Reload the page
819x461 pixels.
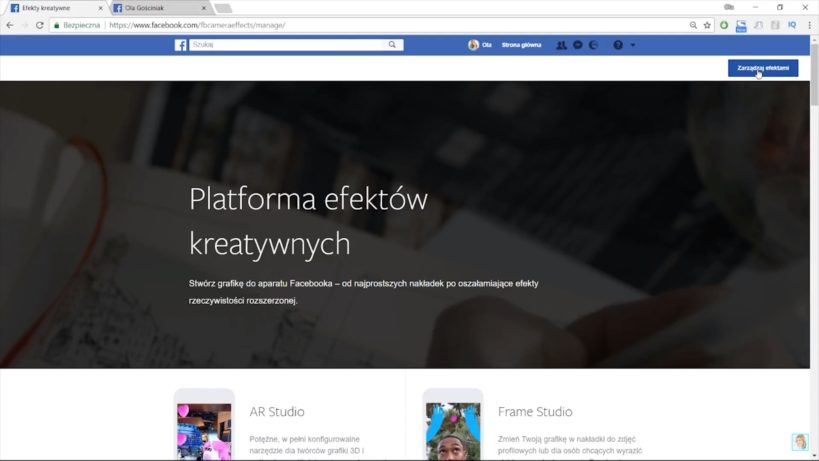[x=40, y=25]
